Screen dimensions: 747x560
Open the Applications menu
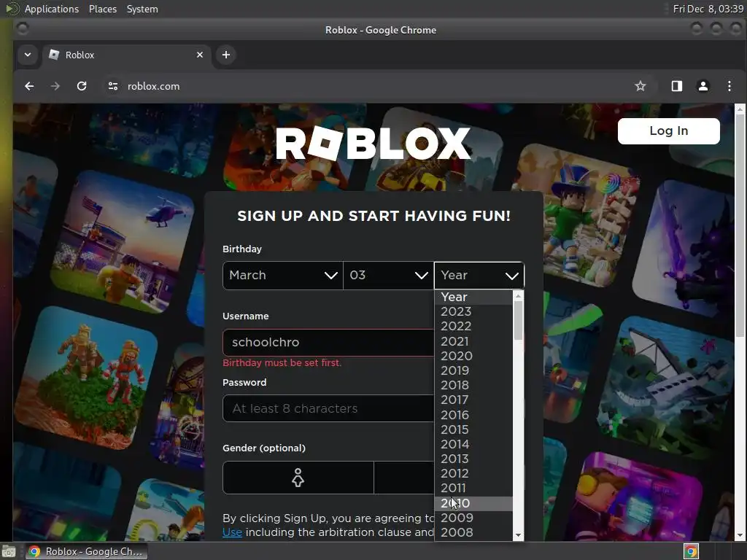[52, 9]
